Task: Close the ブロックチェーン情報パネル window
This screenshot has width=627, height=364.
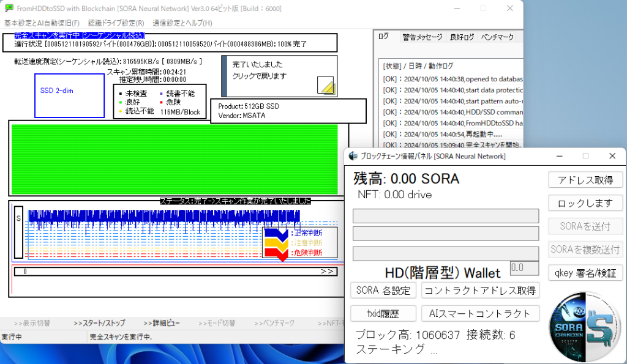Action: pos(612,156)
